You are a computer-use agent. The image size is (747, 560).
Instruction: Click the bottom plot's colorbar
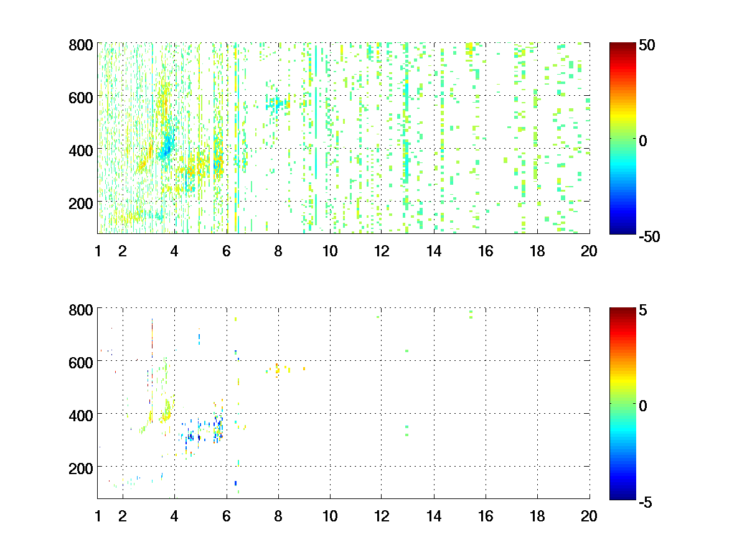click(x=622, y=403)
